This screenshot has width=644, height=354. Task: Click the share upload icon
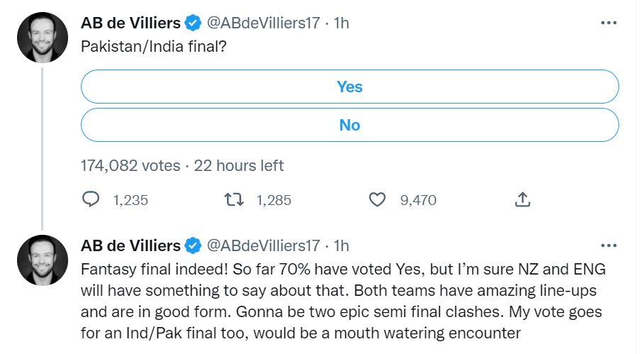click(x=521, y=200)
